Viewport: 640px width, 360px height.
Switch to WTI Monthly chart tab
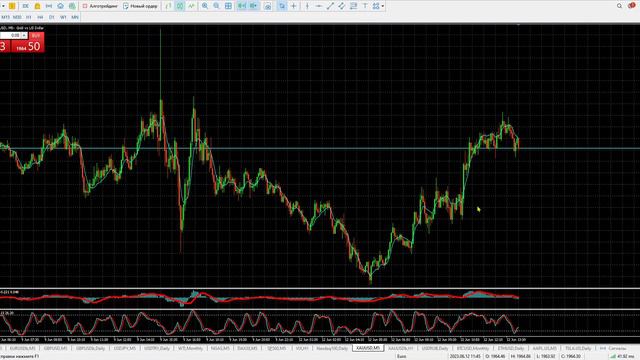(190, 348)
